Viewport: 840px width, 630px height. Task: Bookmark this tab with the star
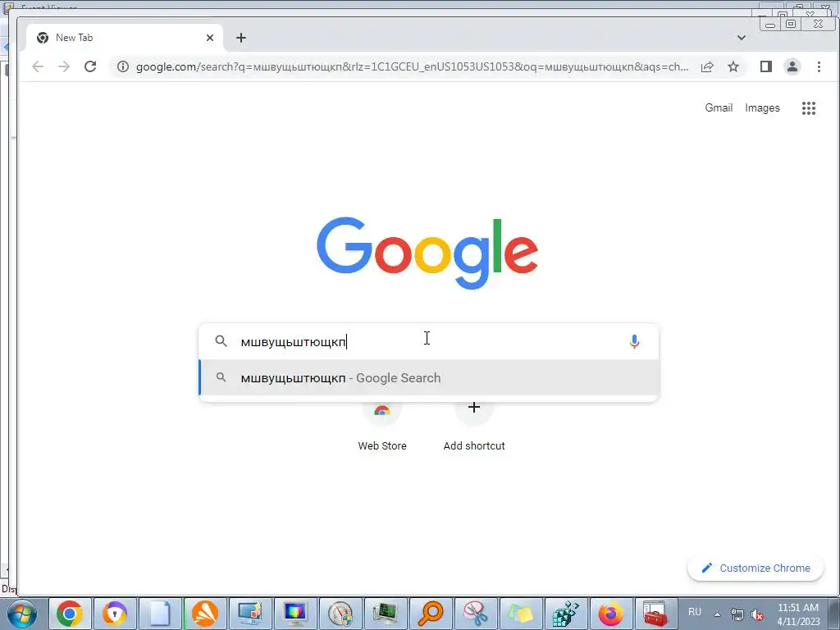(733, 66)
